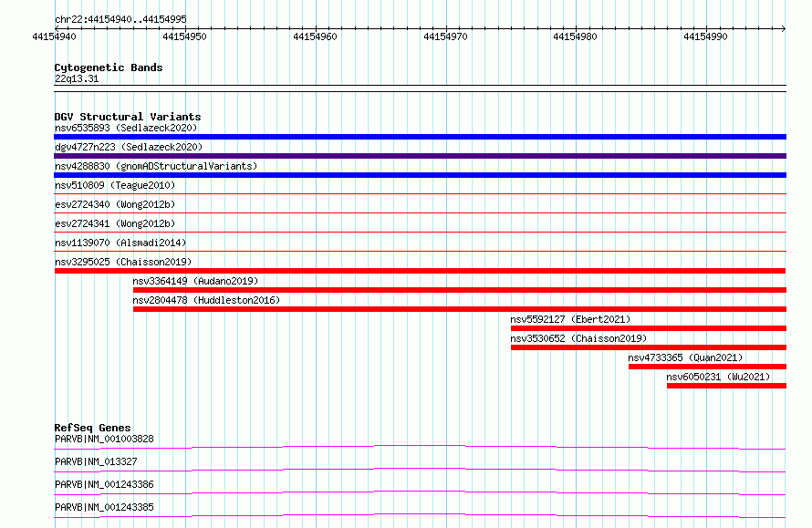Viewport: 812px width, 528px height.
Task: Select the 22q13.31 band label
Action: click(x=77, y=78)
